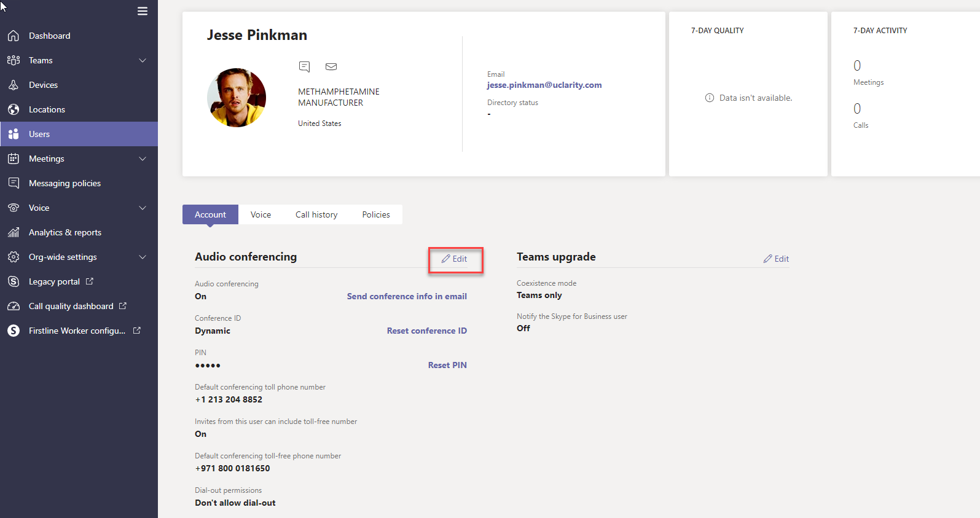This screenshot has height=518, width=980.
Task: Open the external link icon beside Firstline Worker
Action: coord(137,330)
